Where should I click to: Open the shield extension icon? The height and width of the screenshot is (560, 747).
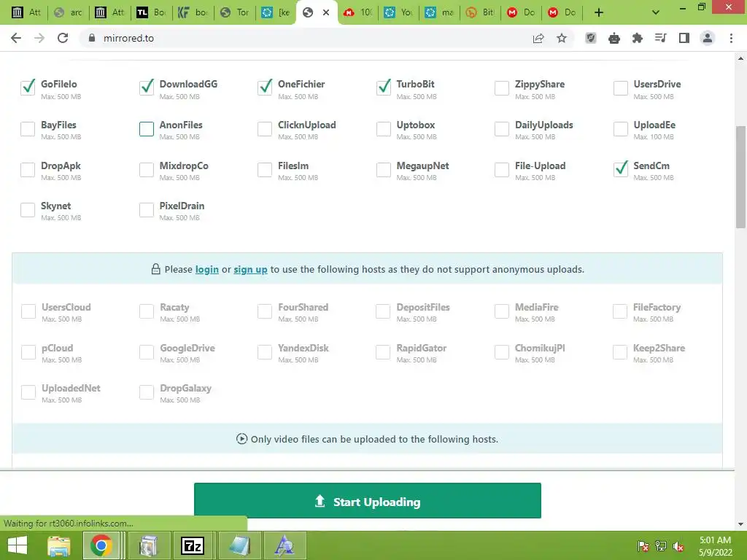tap(591, 38)
